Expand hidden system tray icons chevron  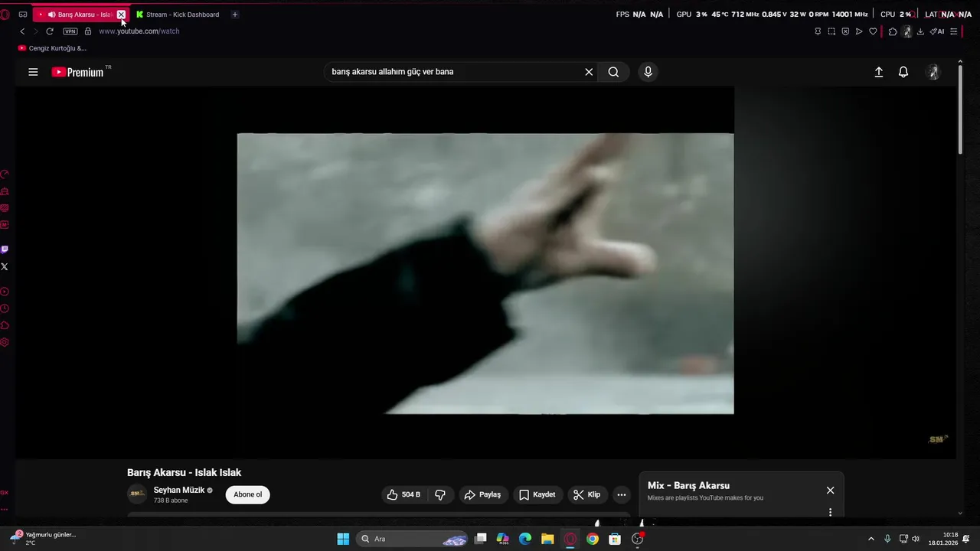pos(871,539)
